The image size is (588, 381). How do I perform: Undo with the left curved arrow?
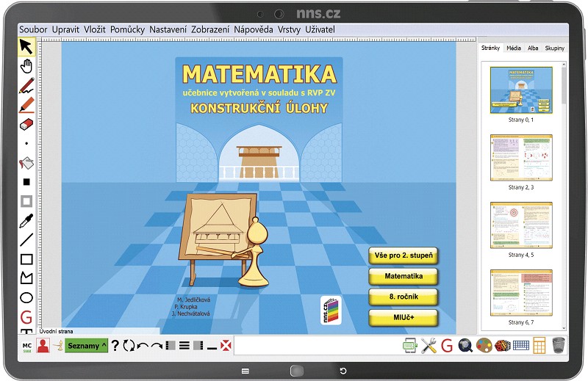143,346
